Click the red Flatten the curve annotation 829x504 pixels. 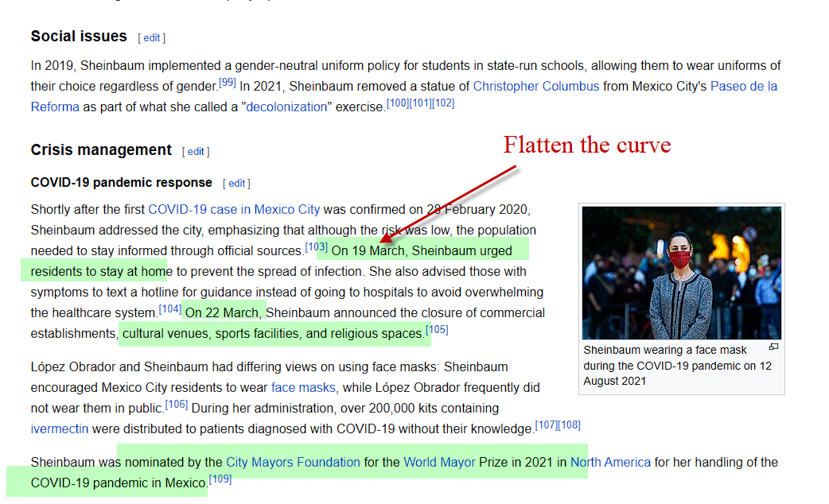(x=586, y=145)
